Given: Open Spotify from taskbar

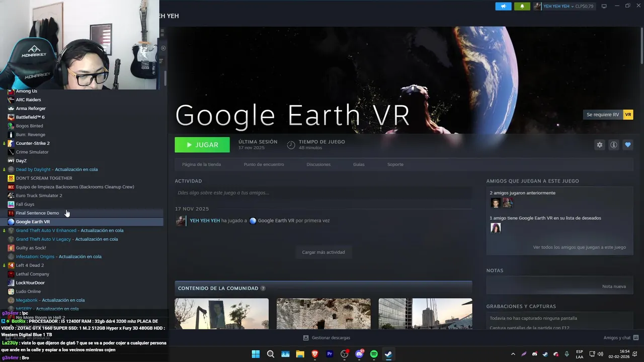Looking at the screenshot, I should [374, 354].
